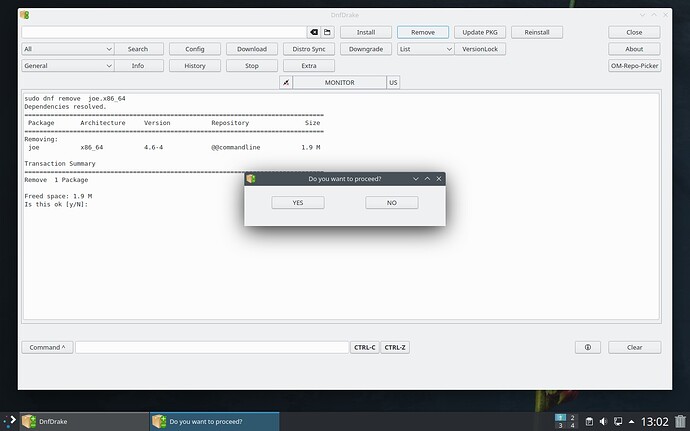Click the pin icon left of MONITOR
The width and height of the screenshot is (690, 431).
(286, 82)
